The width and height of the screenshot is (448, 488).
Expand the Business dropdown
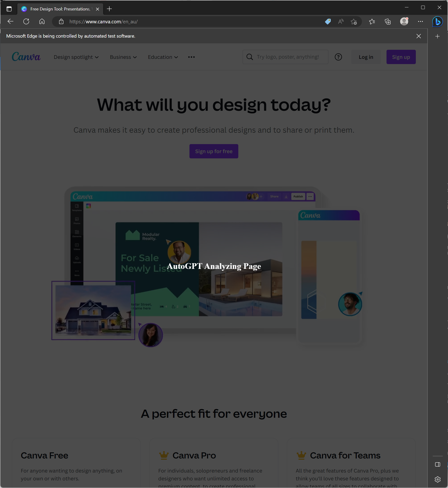123,57
